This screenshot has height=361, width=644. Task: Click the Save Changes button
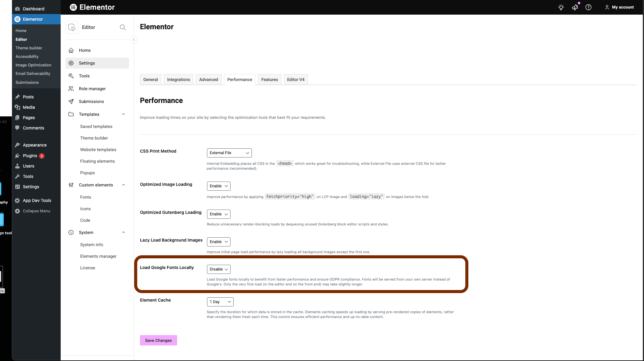point(158,340)
